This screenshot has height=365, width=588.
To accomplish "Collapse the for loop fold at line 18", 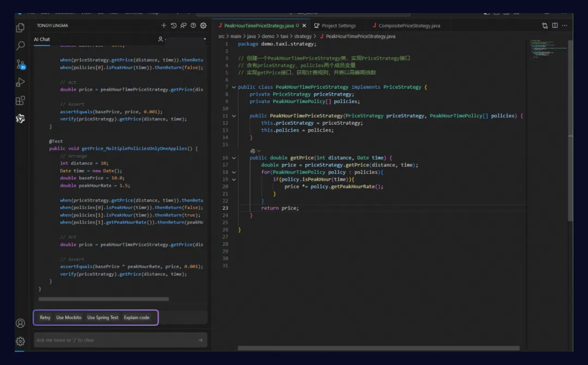I will [x=234, y=172].
